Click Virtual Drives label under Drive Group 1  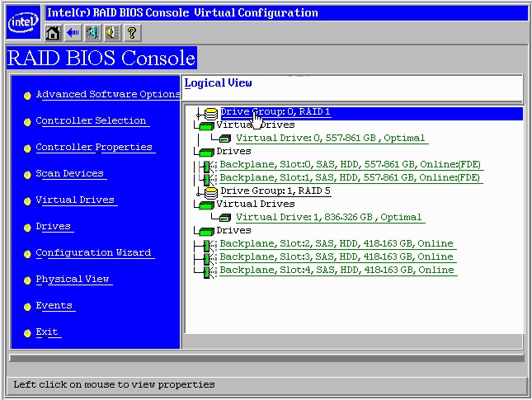click(256, 204)
